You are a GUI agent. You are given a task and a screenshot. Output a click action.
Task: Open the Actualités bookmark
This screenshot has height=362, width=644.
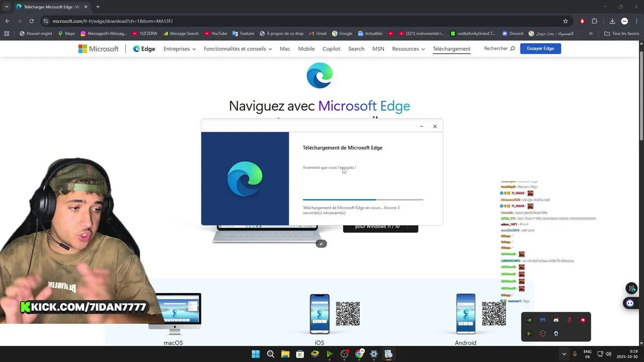(370, 34)
